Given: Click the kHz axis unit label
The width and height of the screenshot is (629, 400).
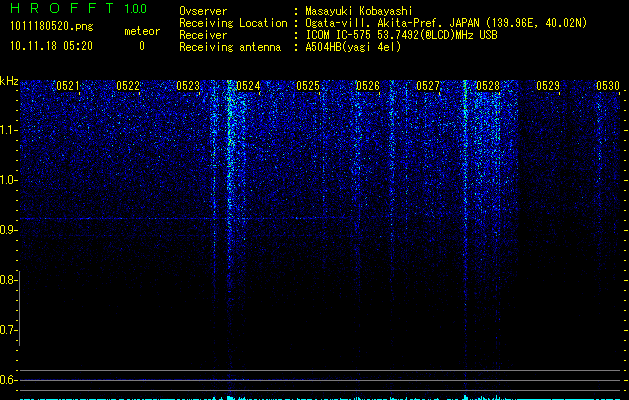Looking at the screenshot, I should 9,81.
